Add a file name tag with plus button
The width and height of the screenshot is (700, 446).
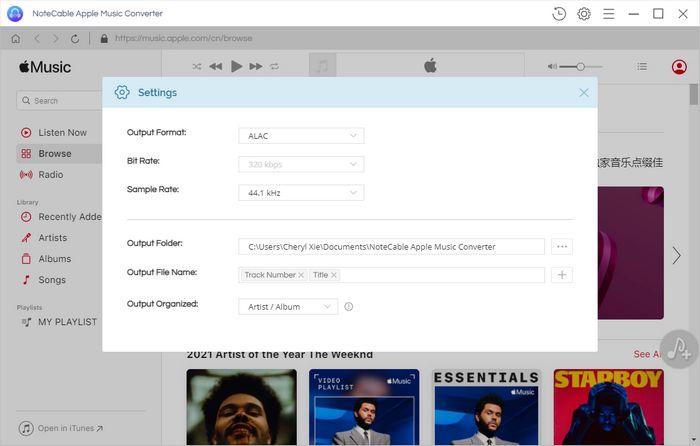(x=562, y=275)
